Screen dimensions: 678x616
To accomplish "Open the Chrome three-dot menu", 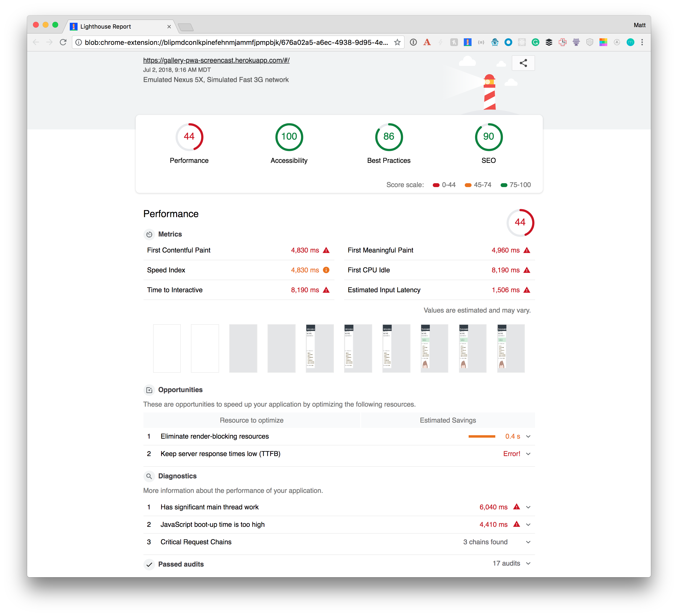I will [x=642, y=42].
